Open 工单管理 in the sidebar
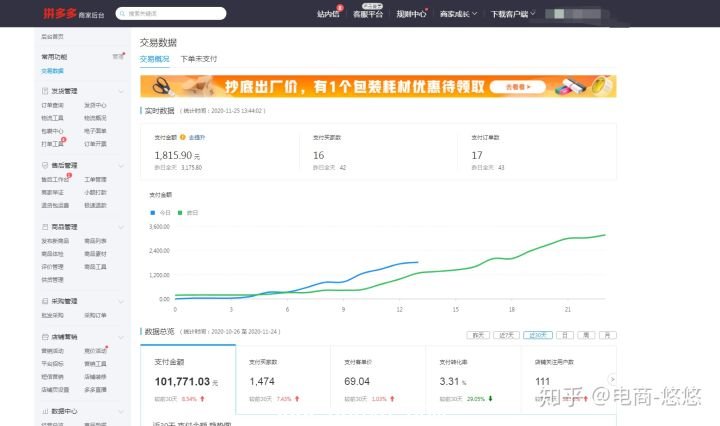The image size is (720, 426). 95,179
